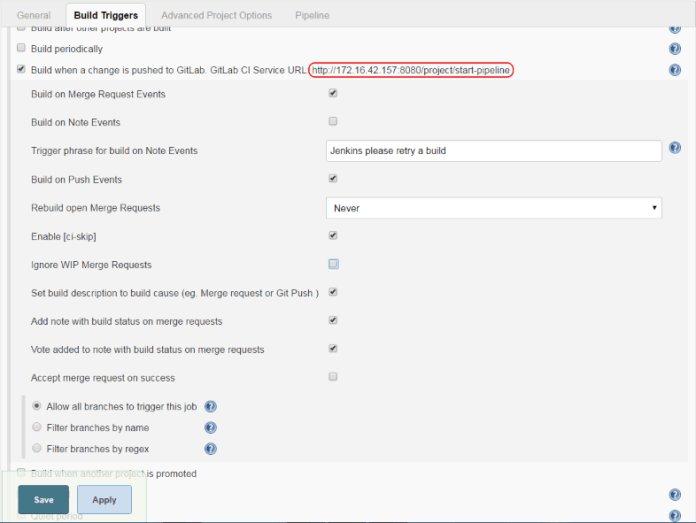Switch to the General tab
This screenshot has height=523, width=696.
[x=34, y=15]
